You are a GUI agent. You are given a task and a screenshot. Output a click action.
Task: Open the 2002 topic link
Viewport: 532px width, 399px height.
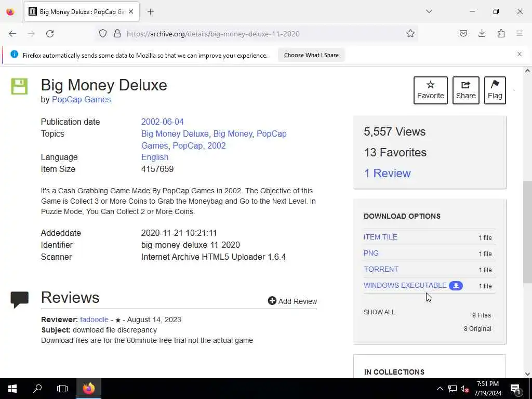(217, 145)
